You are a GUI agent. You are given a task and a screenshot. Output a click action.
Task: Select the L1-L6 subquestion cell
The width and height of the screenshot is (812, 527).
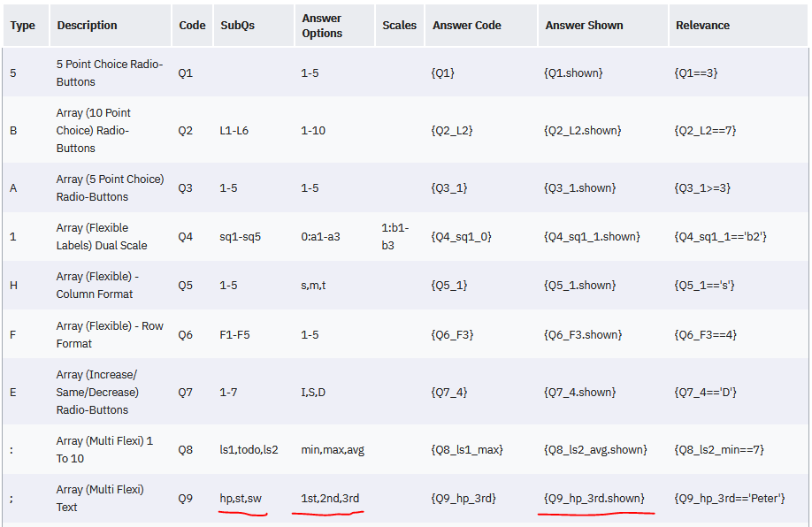(x=234, y=131)
